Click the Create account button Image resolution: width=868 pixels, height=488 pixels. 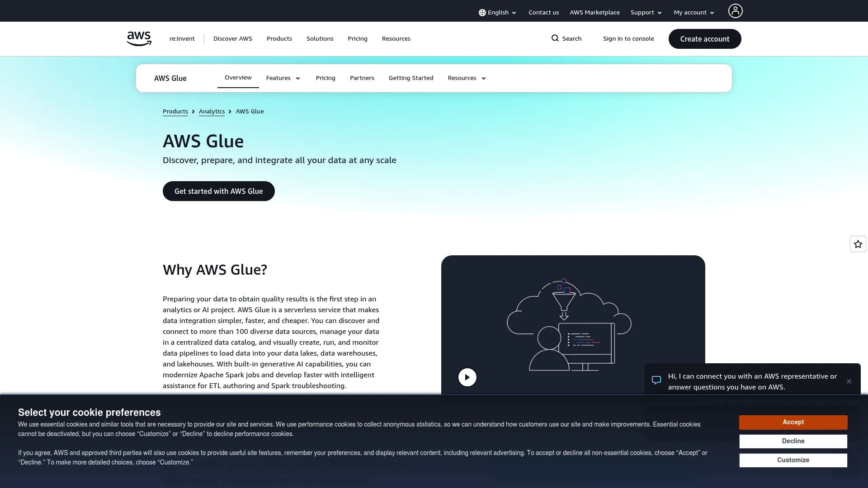705,39
